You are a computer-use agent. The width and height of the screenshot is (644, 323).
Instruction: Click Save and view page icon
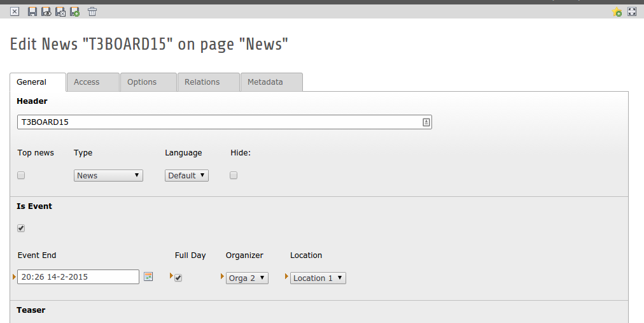[x=46, y=11]
